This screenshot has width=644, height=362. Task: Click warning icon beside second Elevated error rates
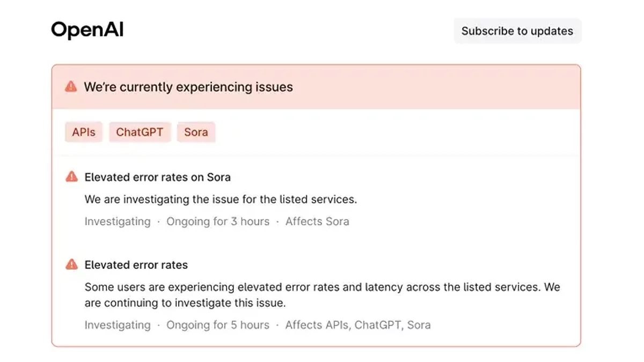tap(71, 264)
